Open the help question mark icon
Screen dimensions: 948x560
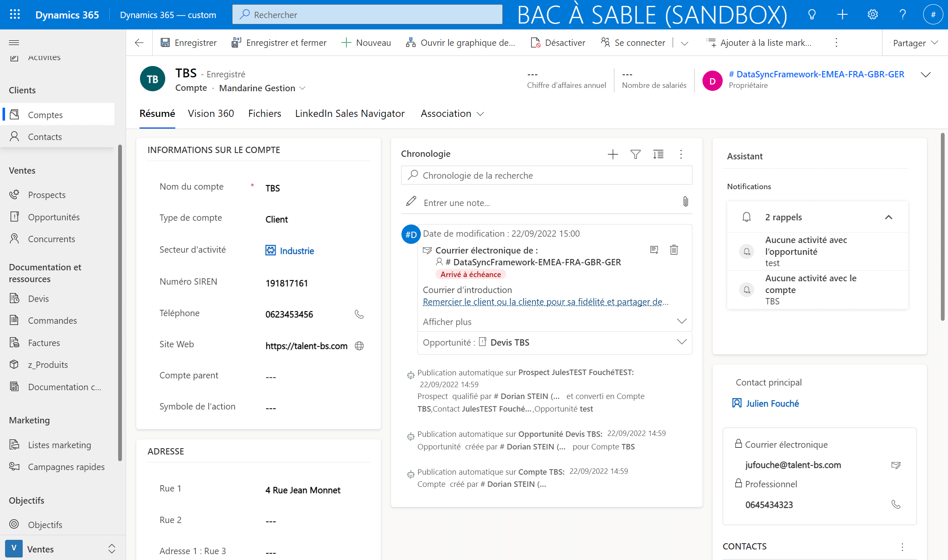click(x=903, y=15)
